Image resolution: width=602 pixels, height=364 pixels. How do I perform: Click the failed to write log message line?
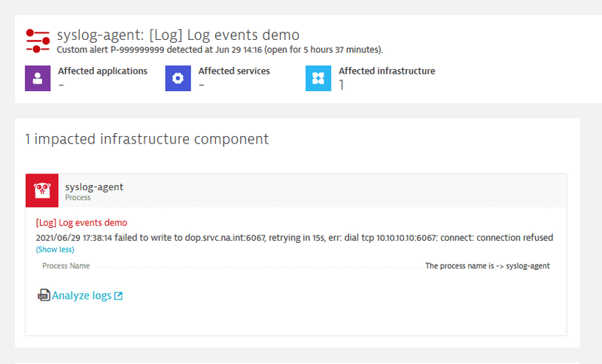(294, 238)
